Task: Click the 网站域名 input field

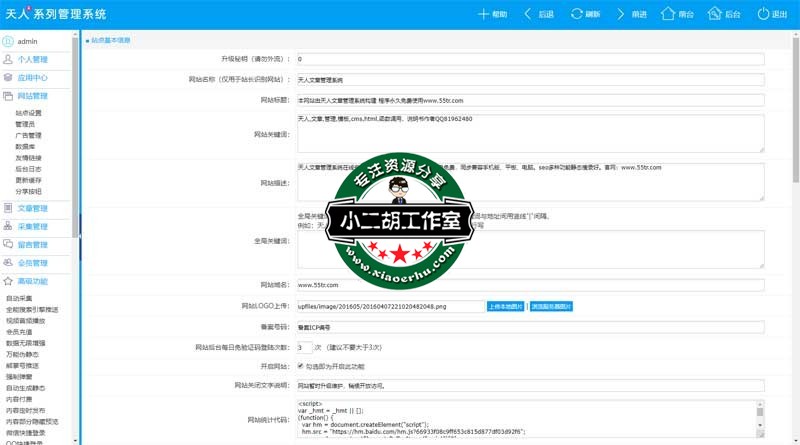Action: [x=530, y=285]
